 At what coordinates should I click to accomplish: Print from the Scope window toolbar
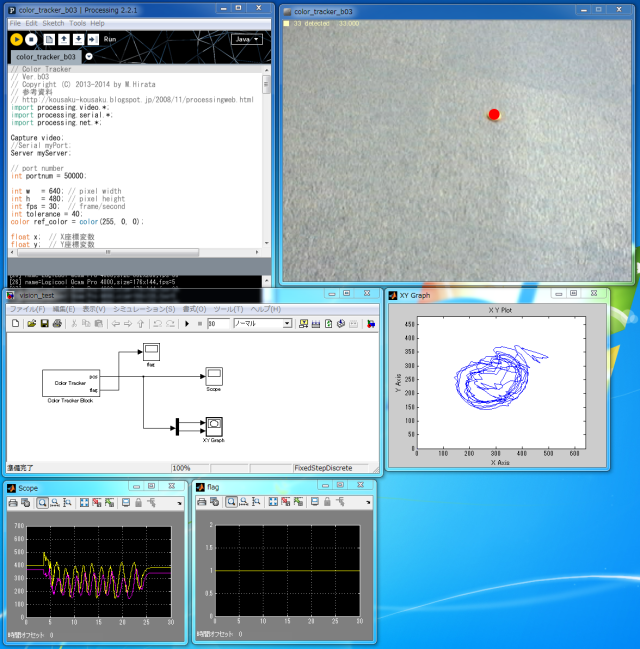click(x=13, y=503)
